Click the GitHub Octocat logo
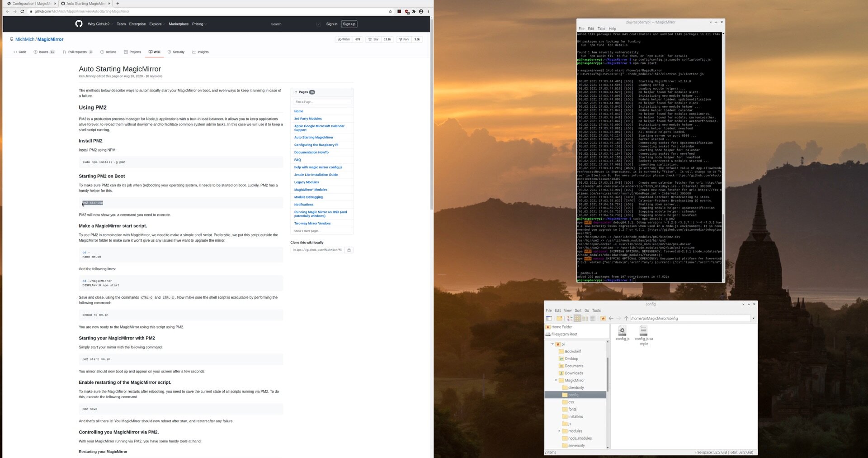 [79, 24]
